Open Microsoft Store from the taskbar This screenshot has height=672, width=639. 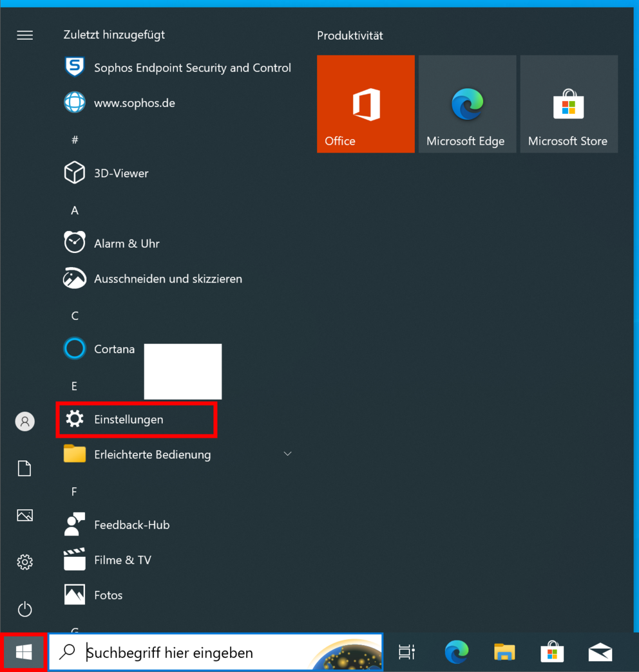point(553,651)
